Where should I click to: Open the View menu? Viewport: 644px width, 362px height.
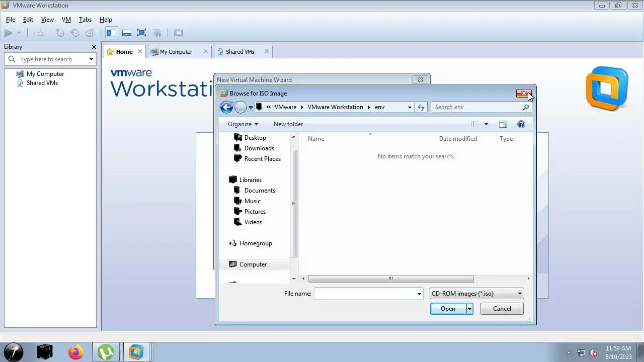coord(47,20)
